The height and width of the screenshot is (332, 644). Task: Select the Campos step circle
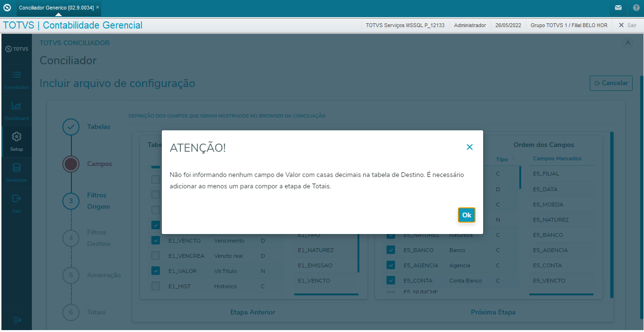(x=71, y=164)
